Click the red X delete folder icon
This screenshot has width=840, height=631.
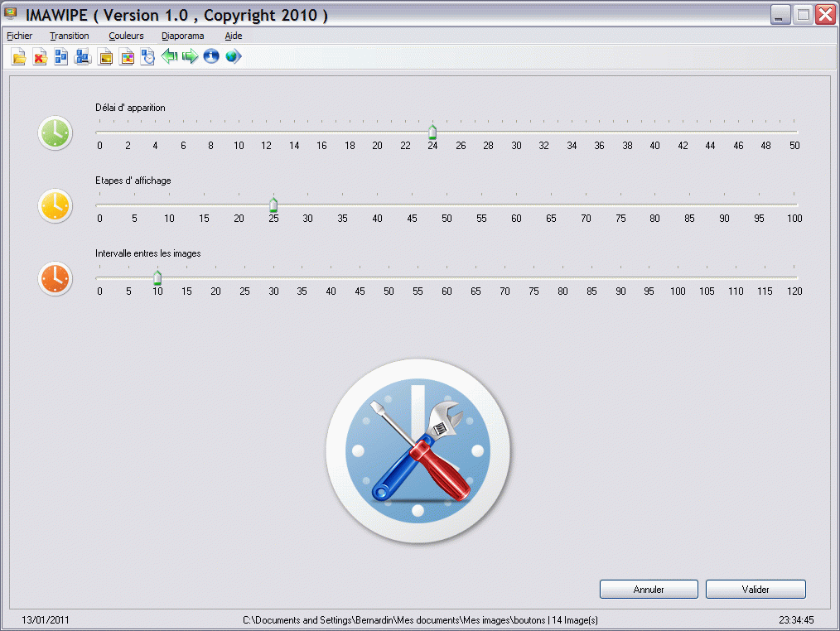(x=41, y=57)
